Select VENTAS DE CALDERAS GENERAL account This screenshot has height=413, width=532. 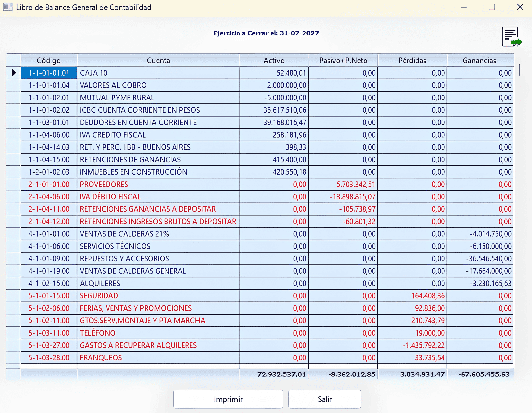(158, 271)
